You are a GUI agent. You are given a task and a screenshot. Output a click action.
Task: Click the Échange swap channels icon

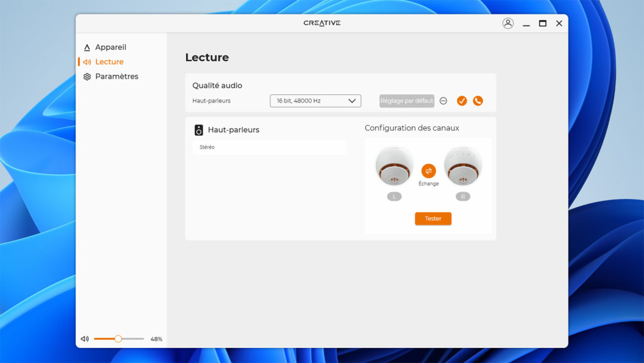pyautogui.click(x=428, y=171)
